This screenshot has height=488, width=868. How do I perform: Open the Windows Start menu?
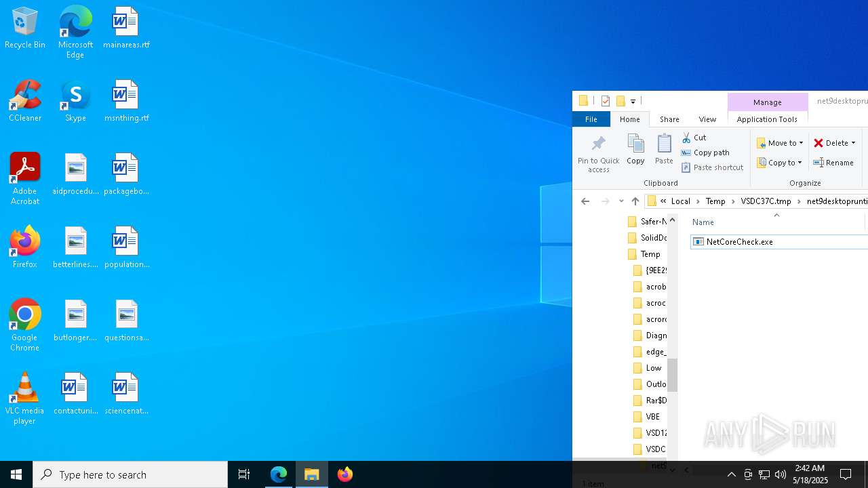point(16,474)
